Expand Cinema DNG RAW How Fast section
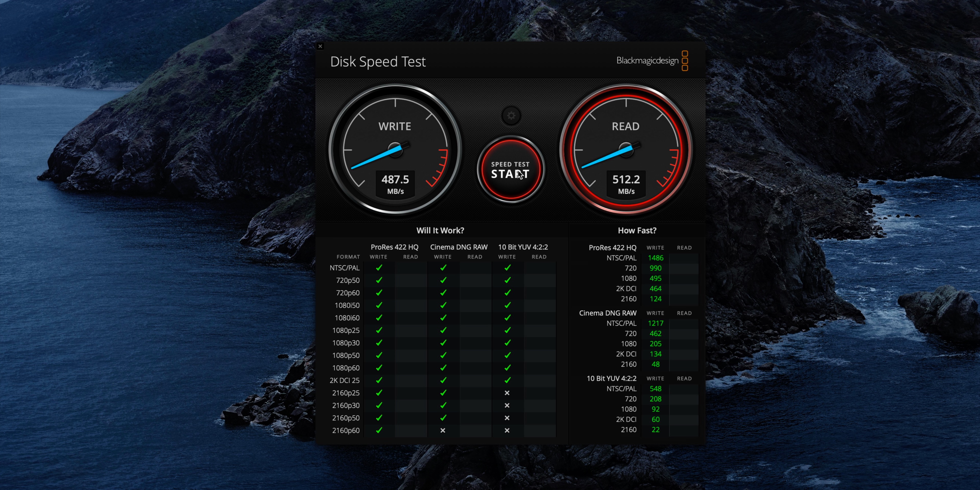The height and width of the screenshot is (490, 980). tap(609, 312)
